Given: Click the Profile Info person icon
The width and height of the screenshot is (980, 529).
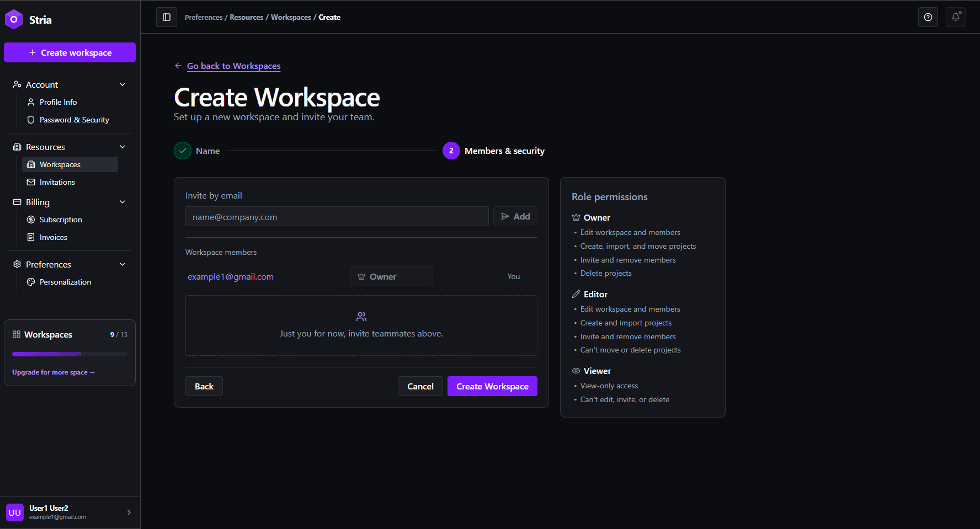Looking at the screenshot, I should click(x=31, y=102).
